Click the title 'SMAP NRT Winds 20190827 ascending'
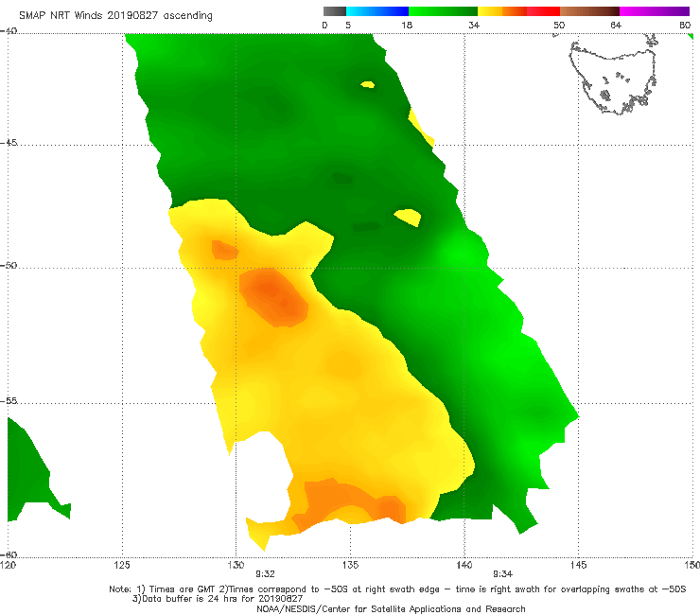 pyautogui.click(x=115, y=16)
